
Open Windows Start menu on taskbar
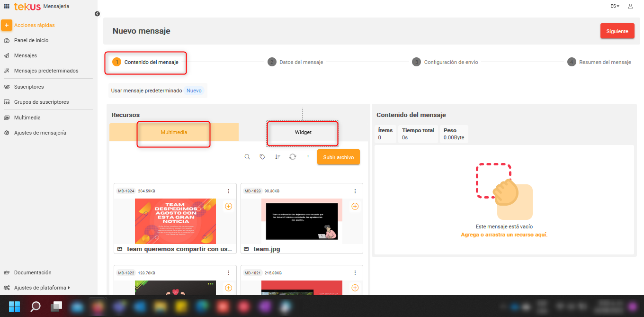tap(14, 307)
